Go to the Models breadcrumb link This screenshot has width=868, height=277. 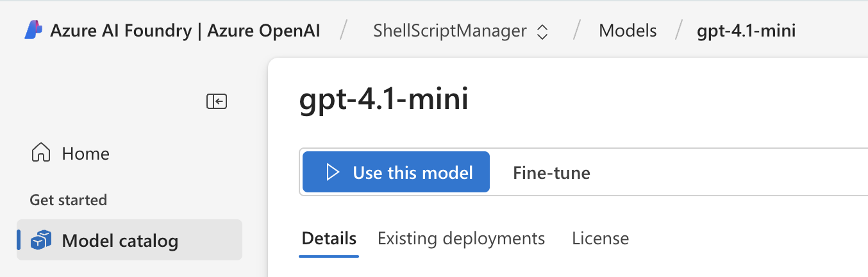(628, 31)
